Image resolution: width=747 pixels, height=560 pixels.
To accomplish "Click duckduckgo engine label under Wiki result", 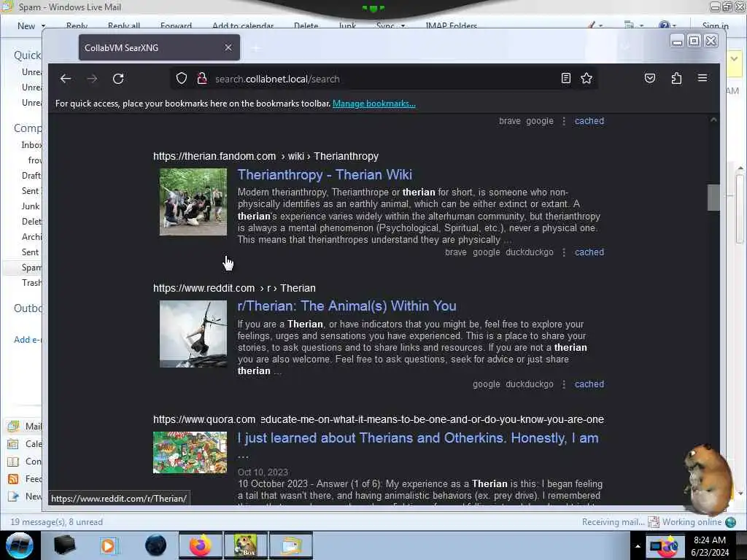I will click(x=530, y=252).
